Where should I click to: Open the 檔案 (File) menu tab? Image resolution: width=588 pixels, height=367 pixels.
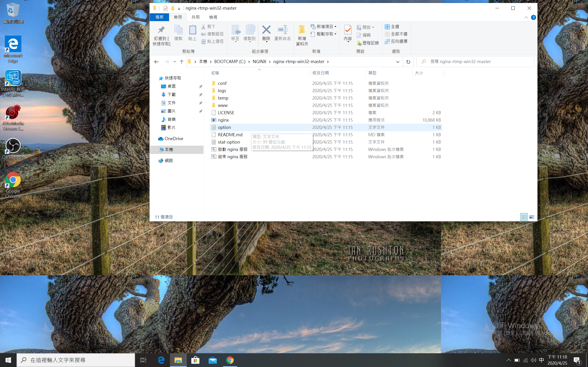(159, 17)
